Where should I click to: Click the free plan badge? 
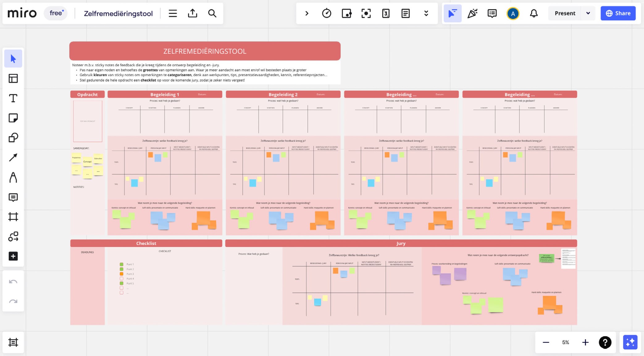(56, 13)
